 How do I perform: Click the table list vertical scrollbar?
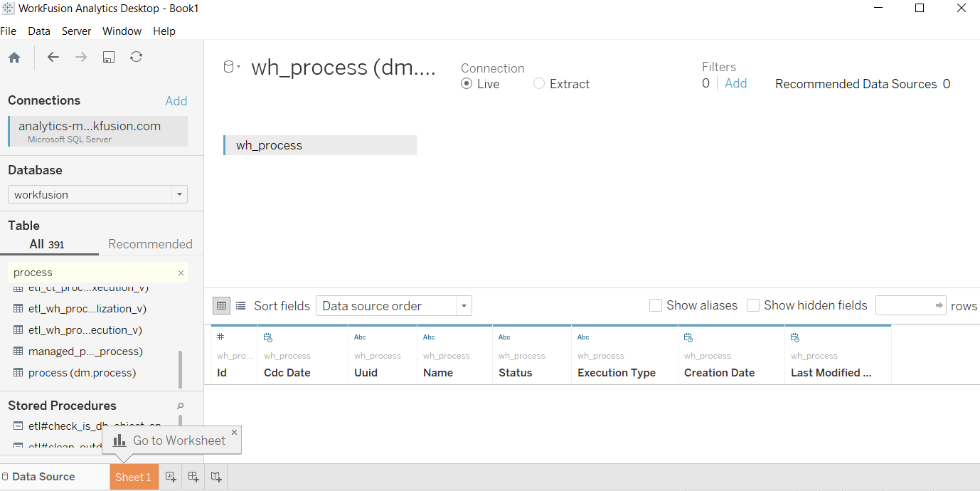pyautogui.click(x=180, y=369)
